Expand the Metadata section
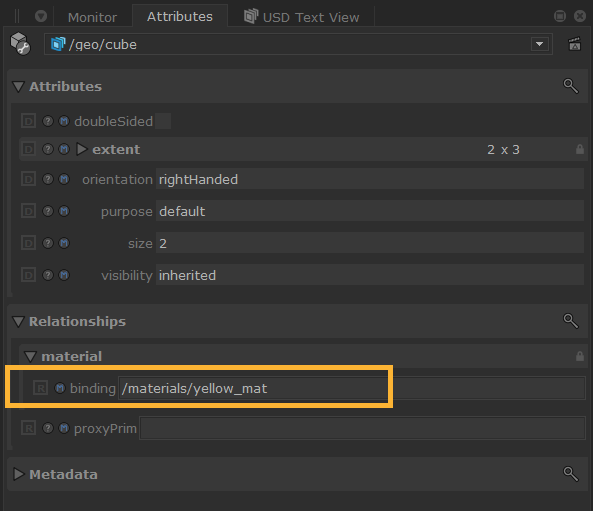This screenshot has height=511, width=593. click(x=18, y=474)
